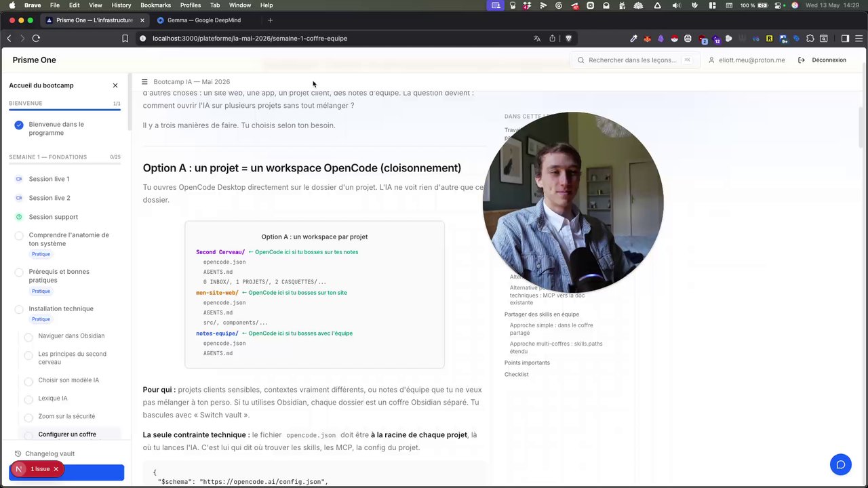Share this page via the share icon
868x488 pixels.
point(553,39)
